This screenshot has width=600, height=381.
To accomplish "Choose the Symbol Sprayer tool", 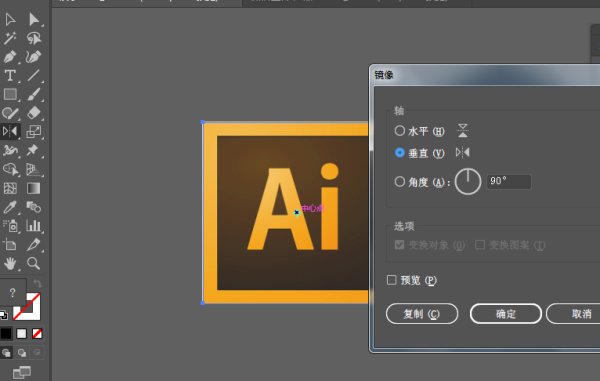I will click(x=10, y=226).
